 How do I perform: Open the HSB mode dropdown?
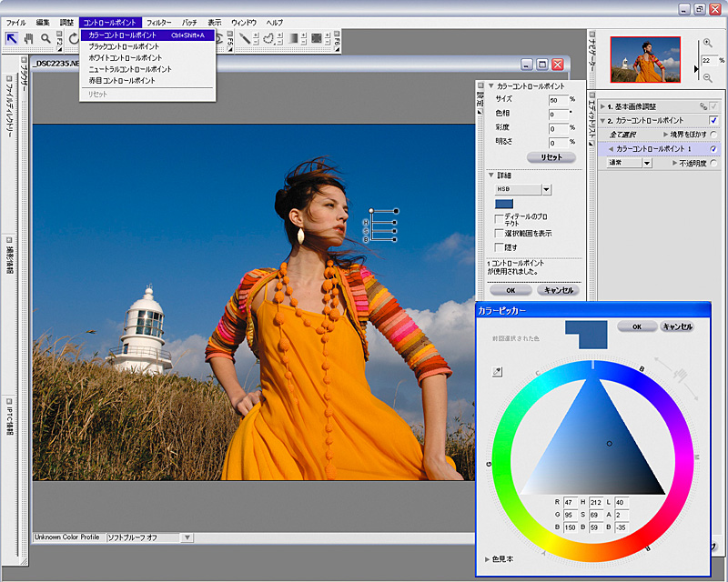[545, 187]
